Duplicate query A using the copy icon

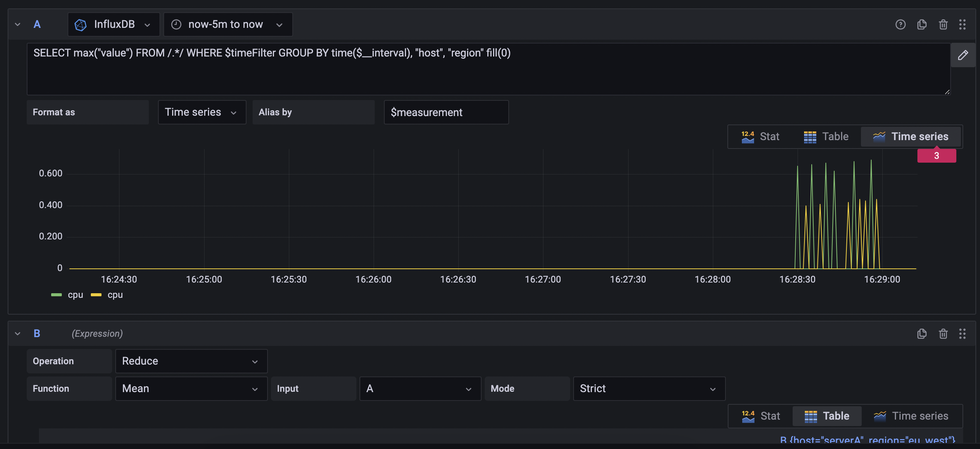[x=922, y=24]
